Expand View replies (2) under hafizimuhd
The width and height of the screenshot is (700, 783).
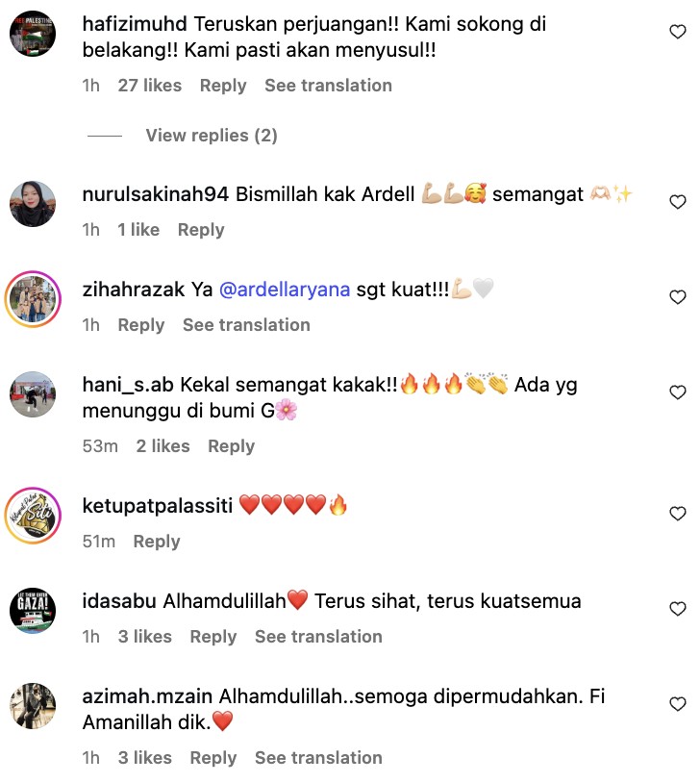click(212, 136)
